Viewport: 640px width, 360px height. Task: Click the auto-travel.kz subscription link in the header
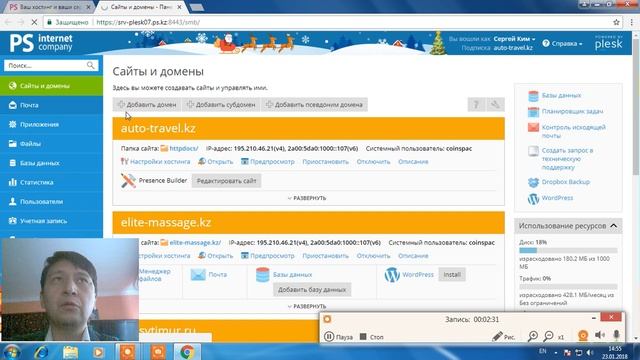coord(513,48)
